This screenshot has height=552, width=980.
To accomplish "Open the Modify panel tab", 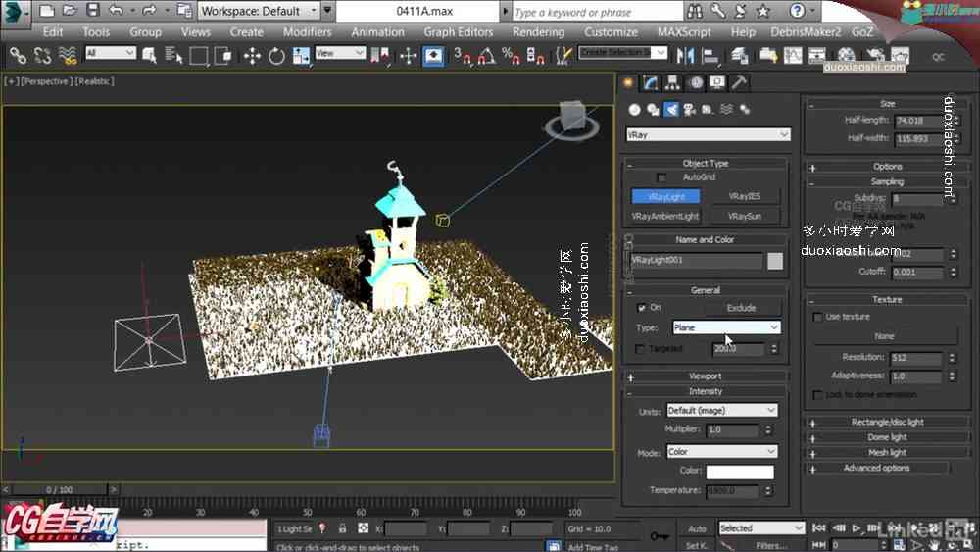I will 651,82.
